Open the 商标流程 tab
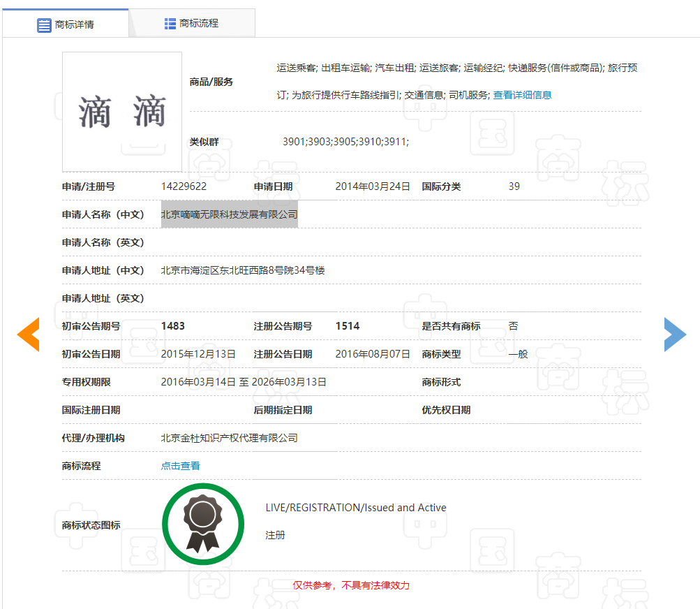Viewport: 700px width, 609px height. tap(192, 24)
